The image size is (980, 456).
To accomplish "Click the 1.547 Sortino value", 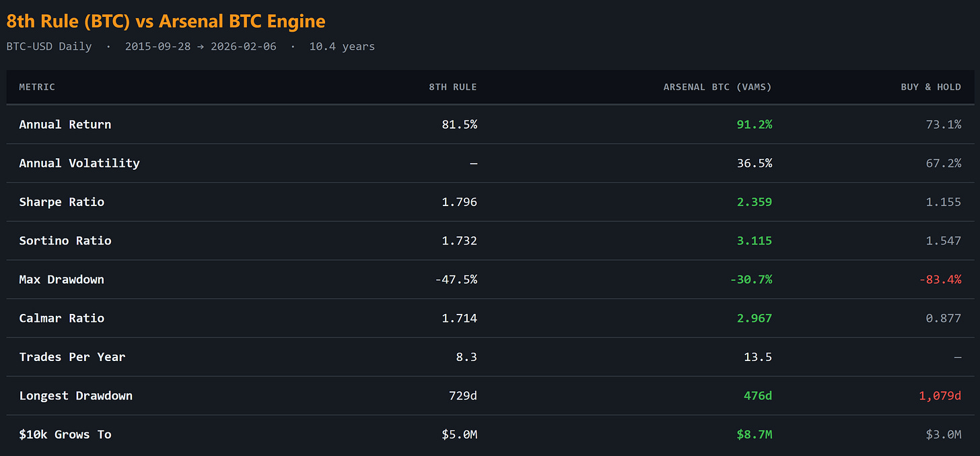I will (943, 240).
